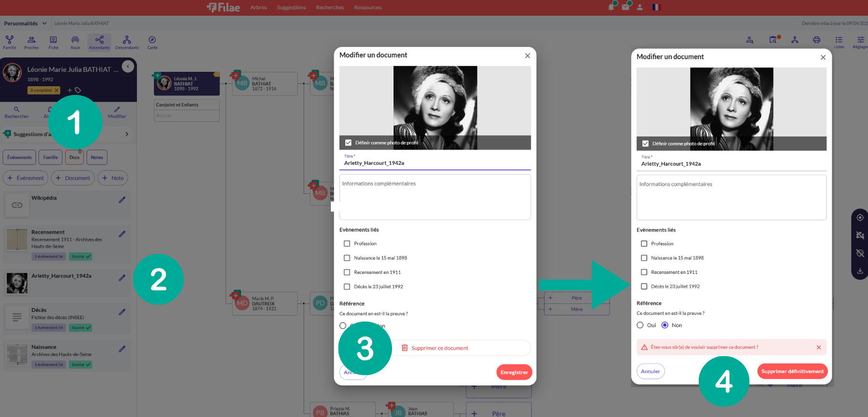
Task: Edit the Décès document pencil icon
Action: pos(122,312)
